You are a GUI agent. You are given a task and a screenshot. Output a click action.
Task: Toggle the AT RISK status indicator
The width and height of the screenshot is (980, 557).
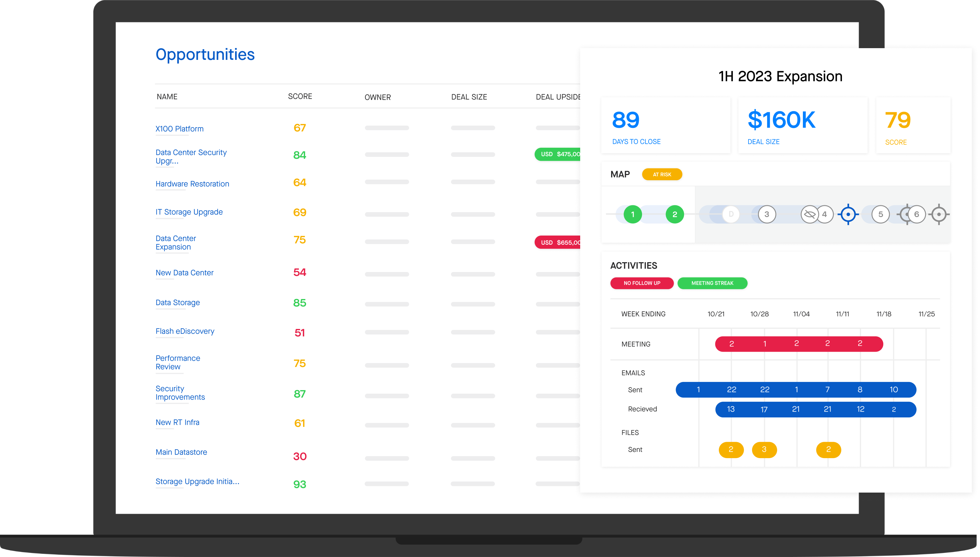(x=662, y=174)
